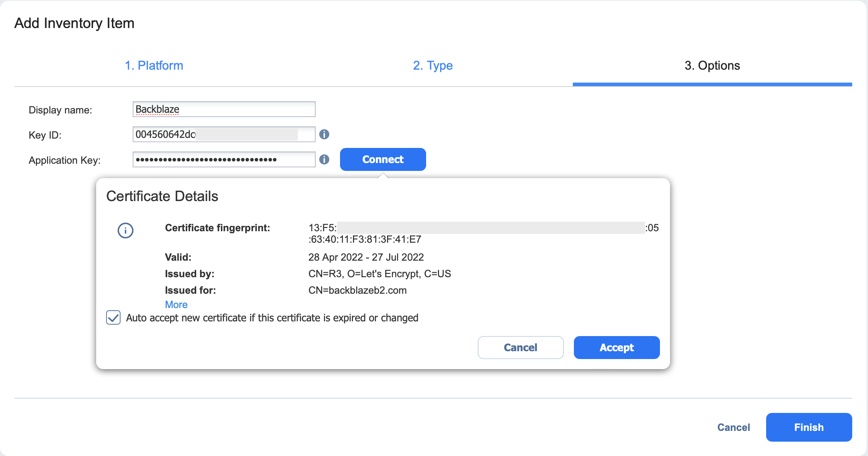The image size is (868, 456).
Task: Click the Certificate Details heading
Action: pyautogui.click(x=162, y=196)
